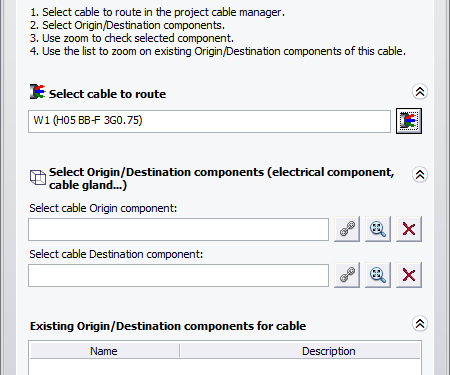Clear the Destination component with the red X
The image size is (450, 375).
[x=409, y=275]
